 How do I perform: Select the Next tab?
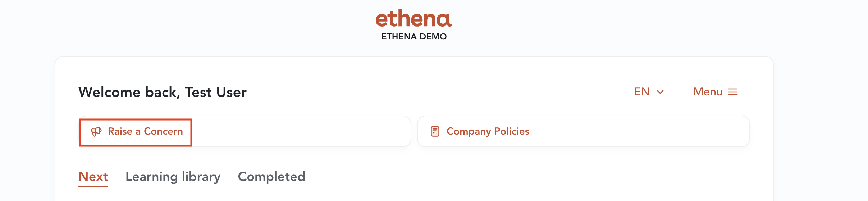93,177
